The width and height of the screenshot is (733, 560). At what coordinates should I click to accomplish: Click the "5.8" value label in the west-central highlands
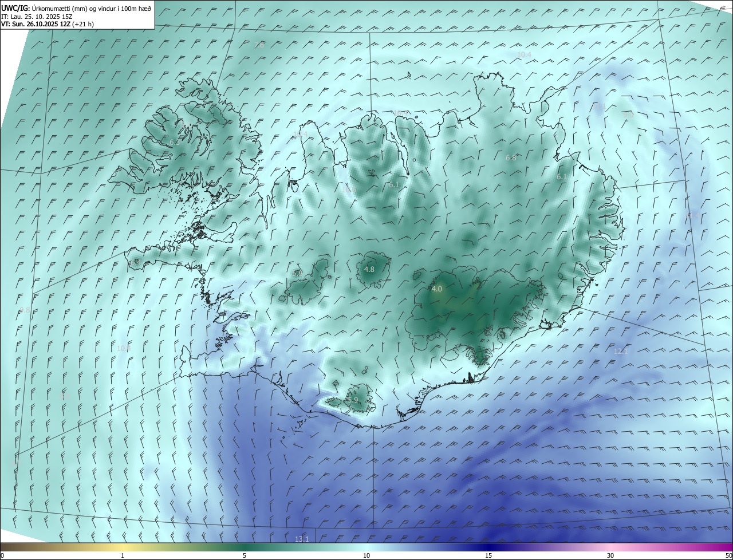297,274
